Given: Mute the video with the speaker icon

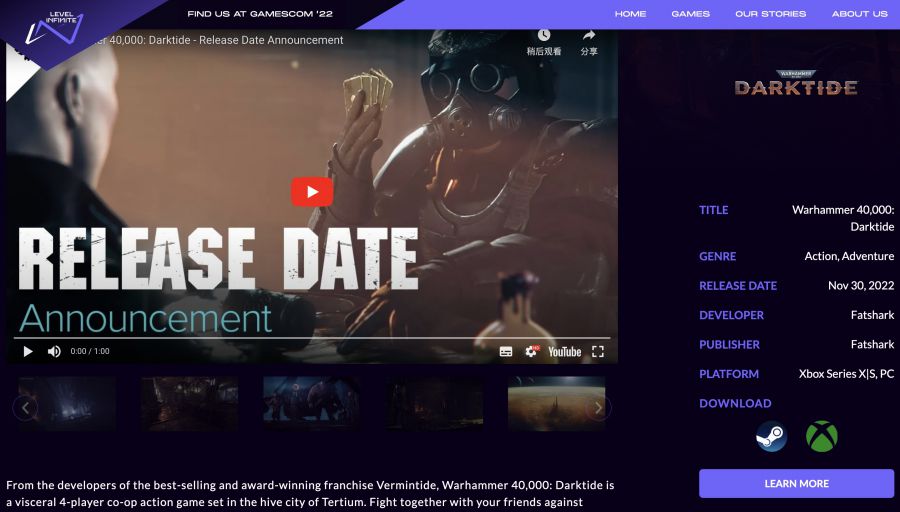Looking at the screenshot, I should point(54,351).
